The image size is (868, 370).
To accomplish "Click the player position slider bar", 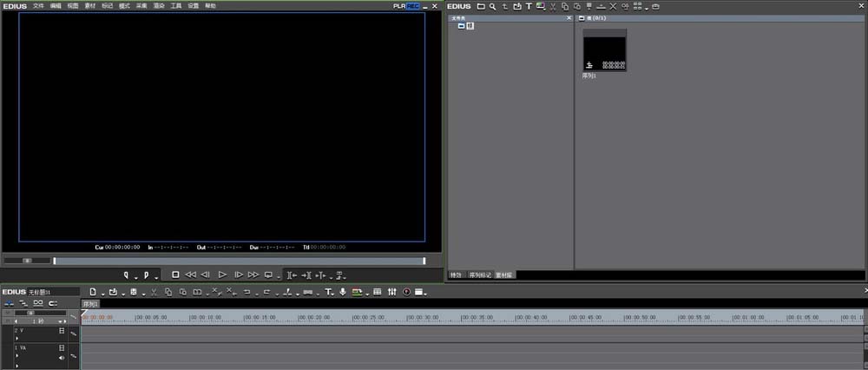I will (x=239, y=261).
